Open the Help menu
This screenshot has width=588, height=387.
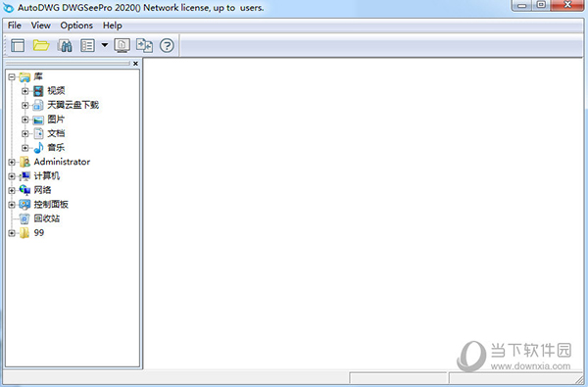(x=113, y=25)
